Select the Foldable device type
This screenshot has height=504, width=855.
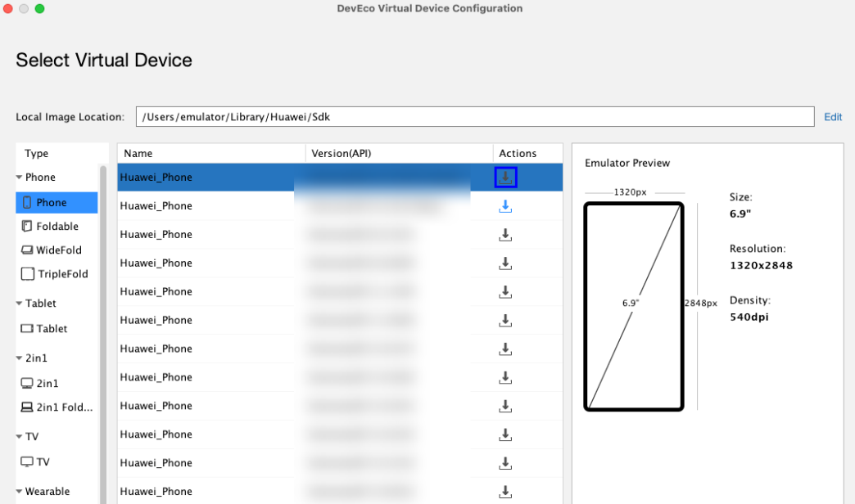click(57, 227)
